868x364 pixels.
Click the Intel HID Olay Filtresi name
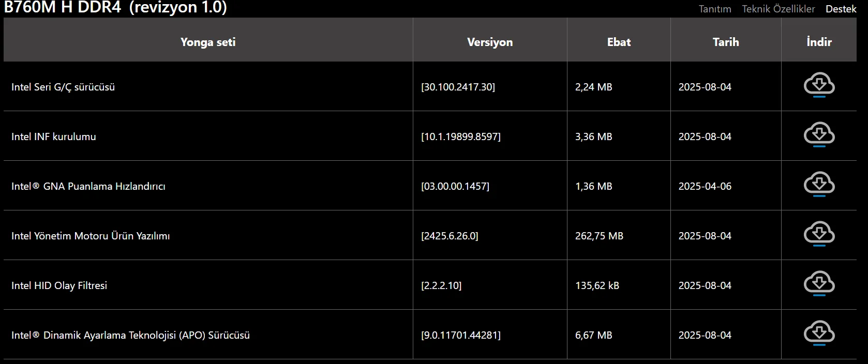(x=59, y=285)
